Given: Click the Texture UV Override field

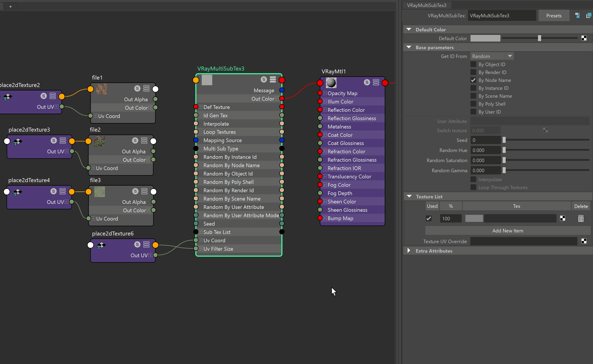Looking at the screenshot, I should click(x=523, y=241).
